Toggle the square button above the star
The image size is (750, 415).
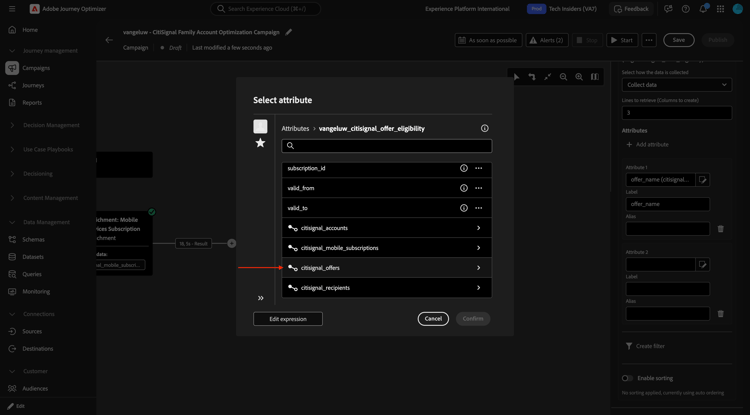(x=260, y=126)
